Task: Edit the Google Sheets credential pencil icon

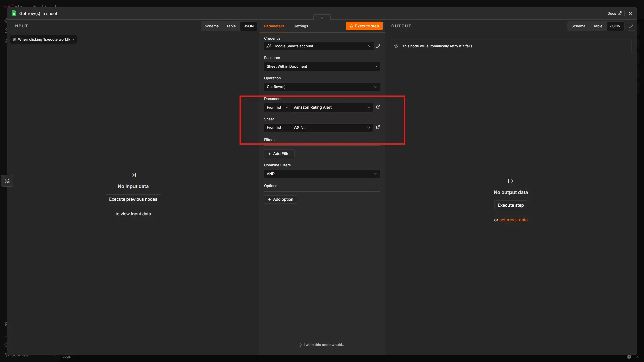Action: 378,46
